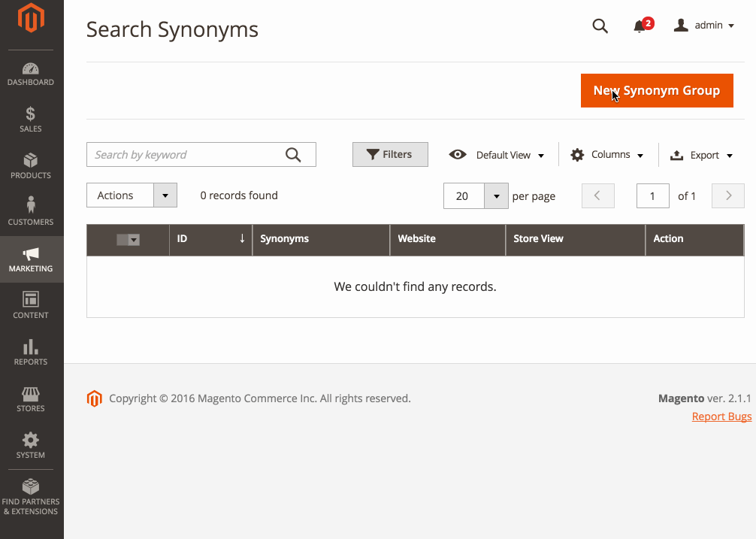Screen dimensions: 756x539
Task: Open the Dashboard from the sidebar
Action: pos(31,73)
